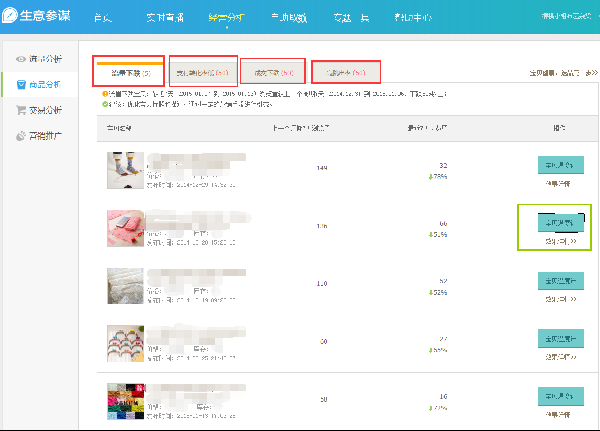Switch to the second red-outlined tab, 支付转化率低
This screenshot has width=600, height=431.
tap(203, 72)
